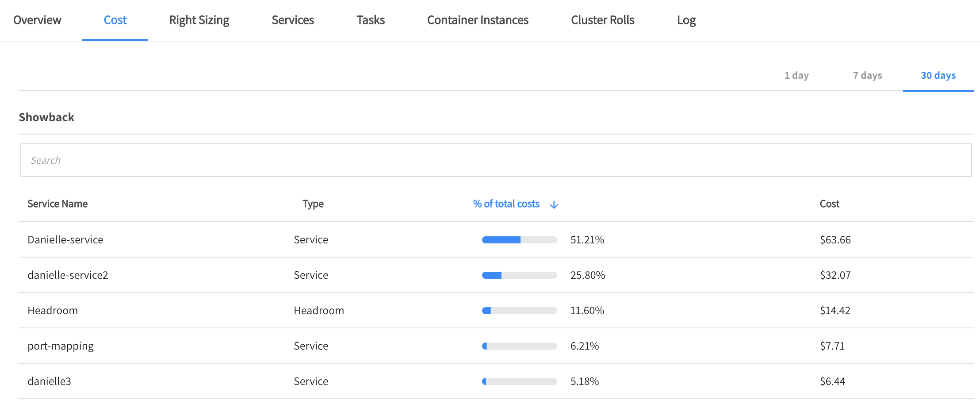This screenshot has width=980, height=408.
Task: Open the Tasks tab
Action: [371, 20]
